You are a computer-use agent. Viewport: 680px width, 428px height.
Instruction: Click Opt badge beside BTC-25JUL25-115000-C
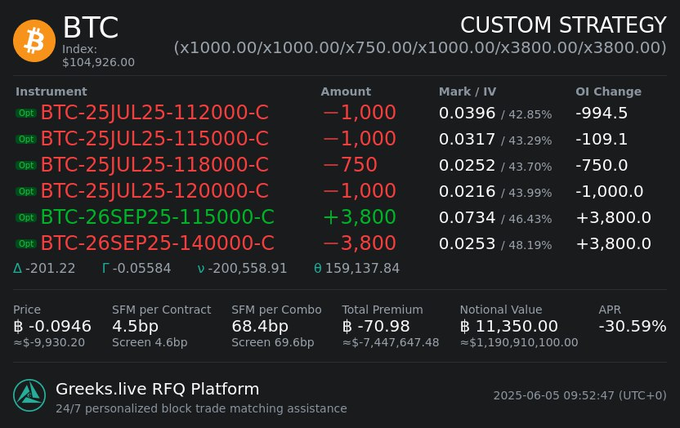(x=26, y=139)
